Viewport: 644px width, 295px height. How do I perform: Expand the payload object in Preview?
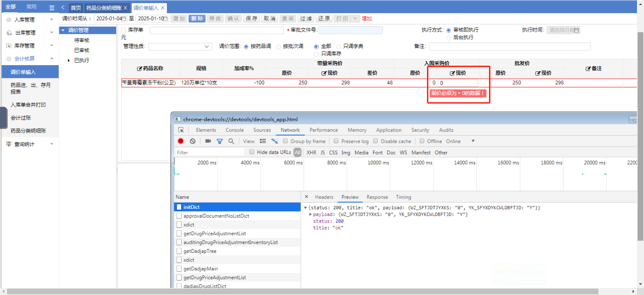coord(311,214)
